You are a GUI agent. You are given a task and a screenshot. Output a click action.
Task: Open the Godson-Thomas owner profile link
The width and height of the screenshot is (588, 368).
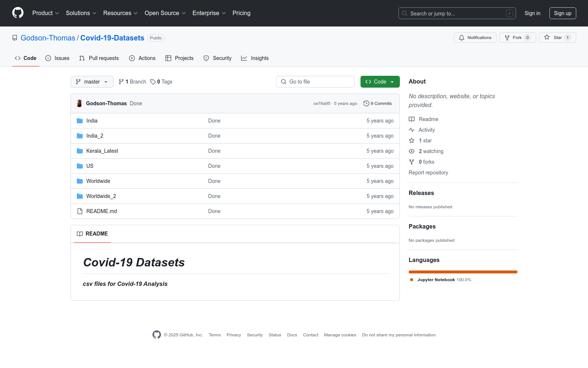[x=48, y=38]
